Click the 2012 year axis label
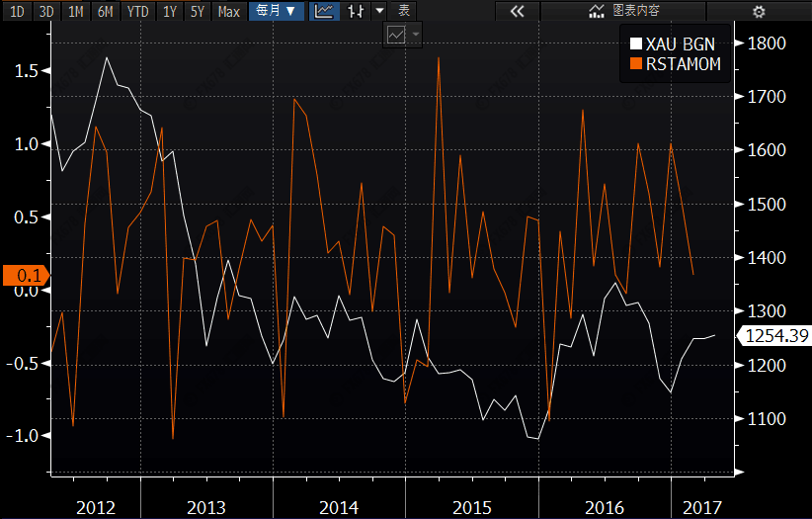 click(x=96, y=507)
